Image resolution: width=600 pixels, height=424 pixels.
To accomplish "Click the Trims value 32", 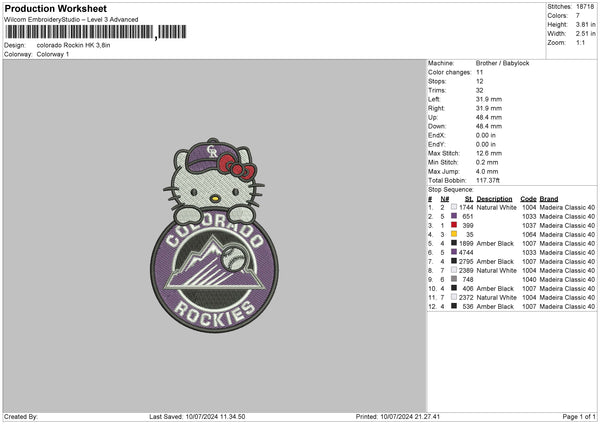I will click(479, 90).
